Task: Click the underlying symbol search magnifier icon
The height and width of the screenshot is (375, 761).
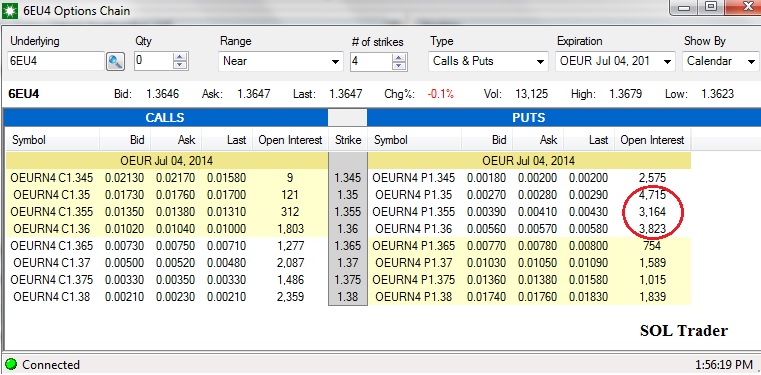Action: point(115,62)
